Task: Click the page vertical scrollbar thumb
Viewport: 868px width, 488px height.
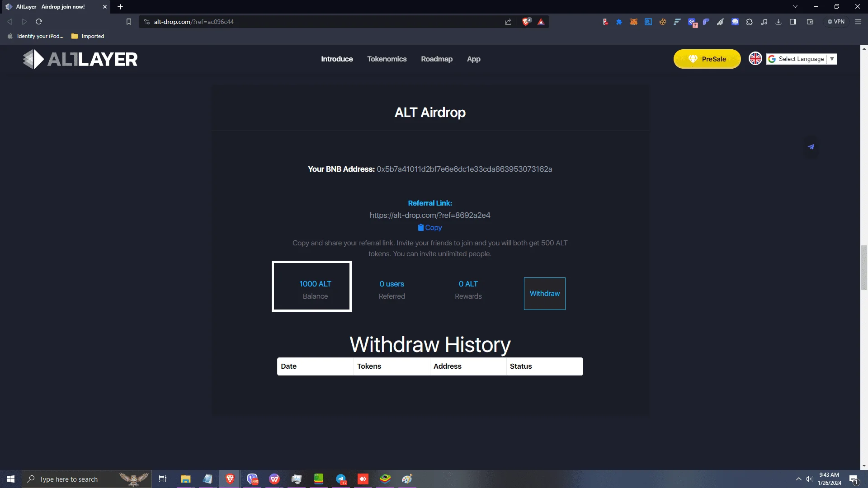Action: (x=864, y=267)
